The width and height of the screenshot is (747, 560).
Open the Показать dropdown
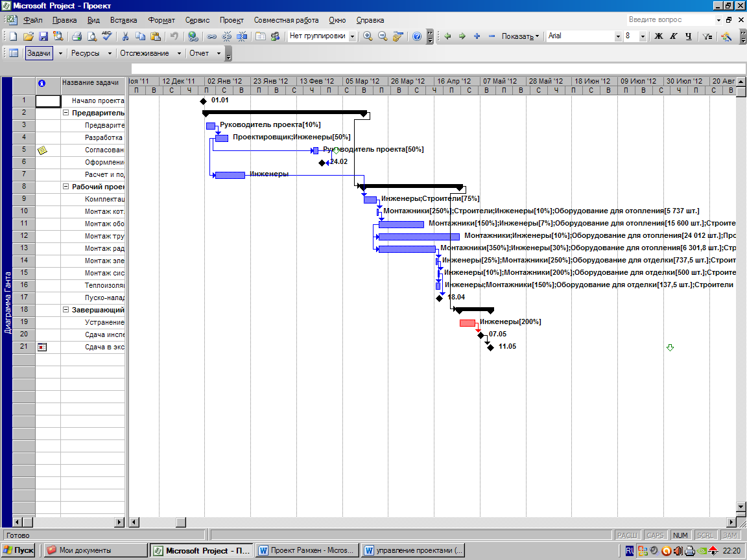click(x=520, y=36)
